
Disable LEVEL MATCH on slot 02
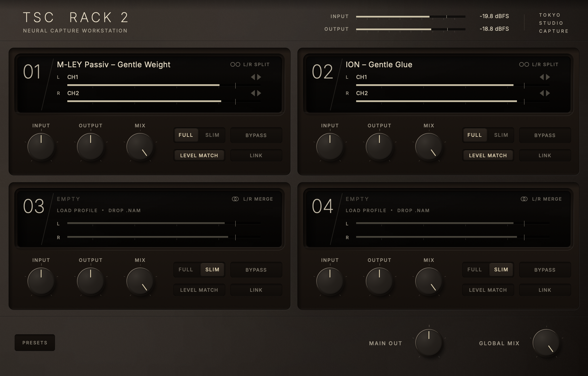[x=488, y=156]
